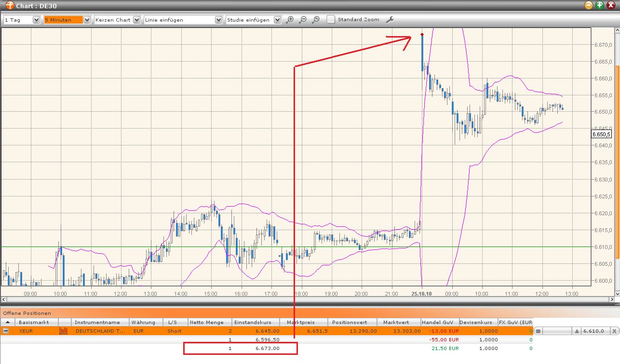This screenshot has height=364, width=620.
Task: Click the zoom in magnifier icon
Action: tap(290, 20)
